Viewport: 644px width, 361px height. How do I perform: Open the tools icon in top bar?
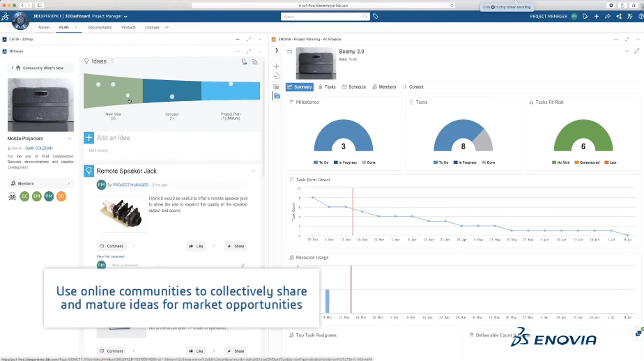[x=629, y=17]
